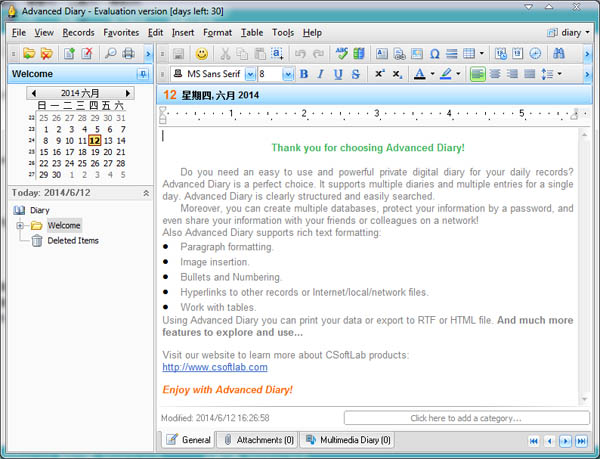Toggle bold formatting
Image resolution: width=600 pixels, height=459 pixels.
pyautogui.click(x=304, y=74)
